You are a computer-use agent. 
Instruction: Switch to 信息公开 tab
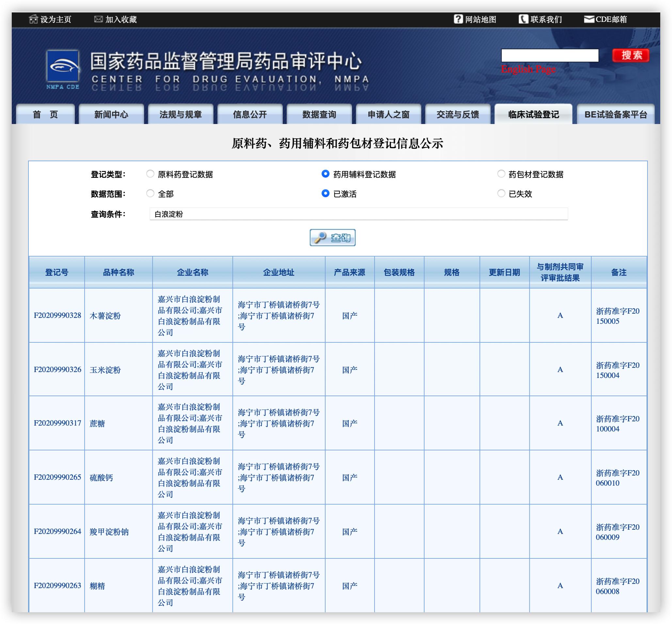point(250,115)
